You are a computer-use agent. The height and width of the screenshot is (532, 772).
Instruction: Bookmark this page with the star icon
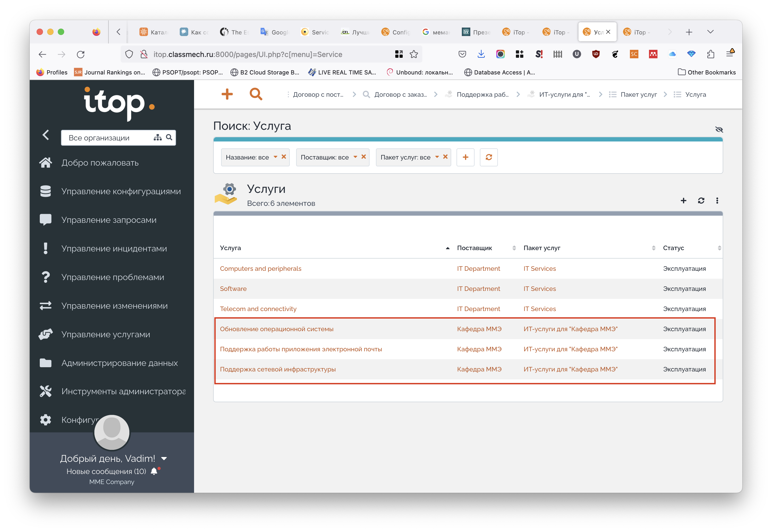tap(414, 54)
